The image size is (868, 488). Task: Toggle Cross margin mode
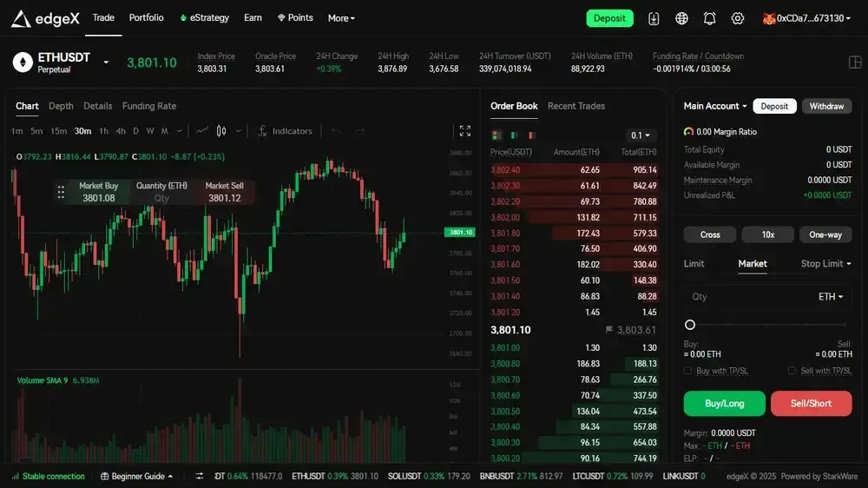[x=710, y=234]
